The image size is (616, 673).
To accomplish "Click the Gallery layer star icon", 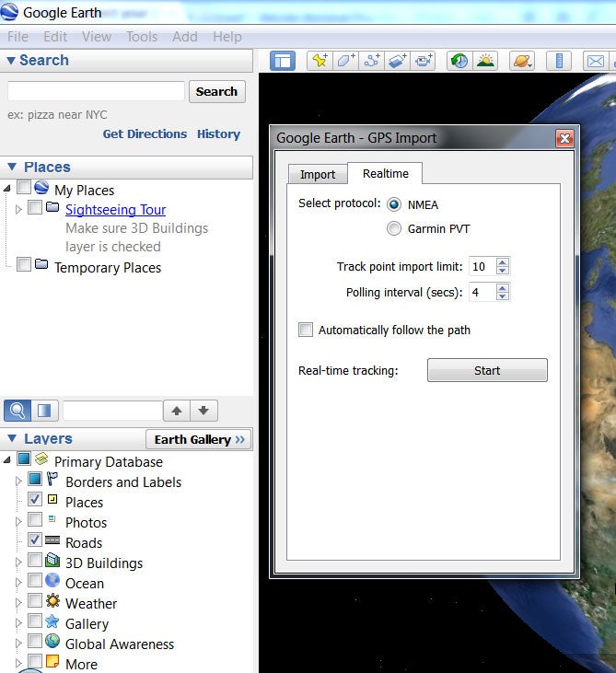I will 52,621.
